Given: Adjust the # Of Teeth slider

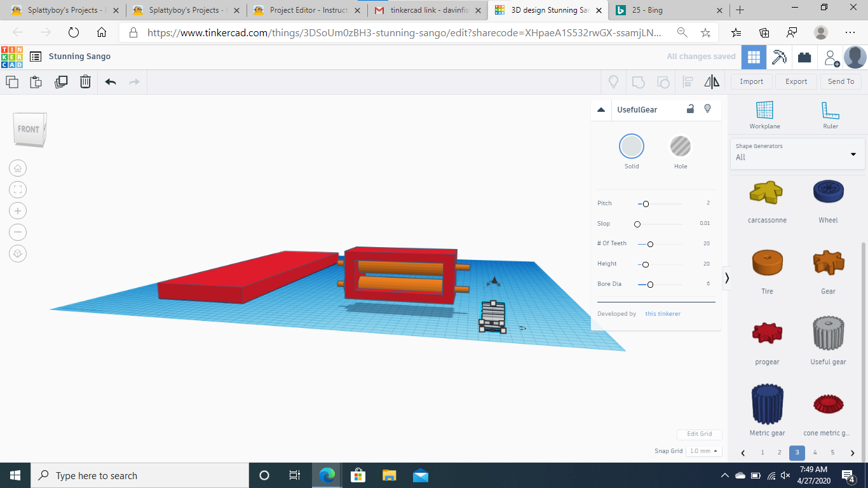Looking at the screenshot, I should pos(650,244).
